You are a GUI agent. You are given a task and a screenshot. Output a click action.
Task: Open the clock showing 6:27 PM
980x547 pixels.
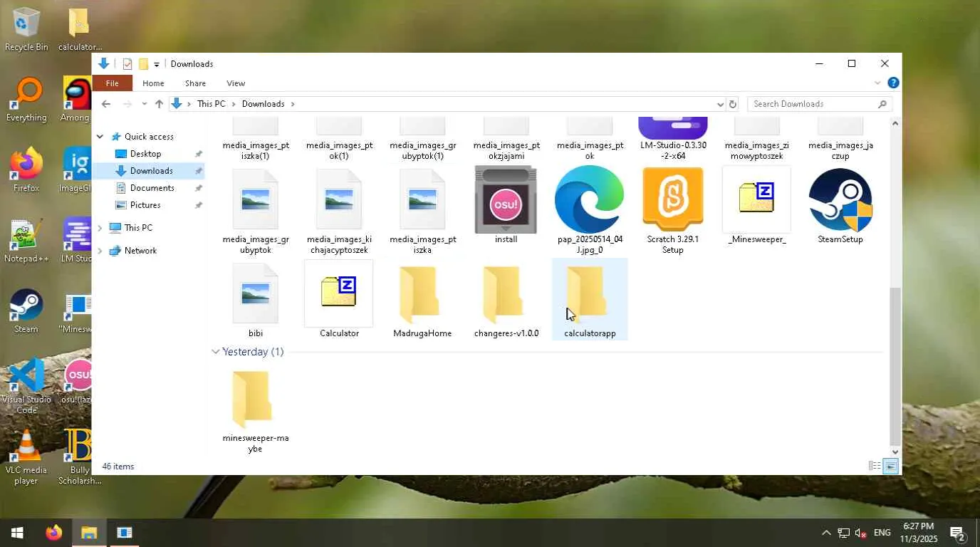pyautogui.click(x=919, y=533)
